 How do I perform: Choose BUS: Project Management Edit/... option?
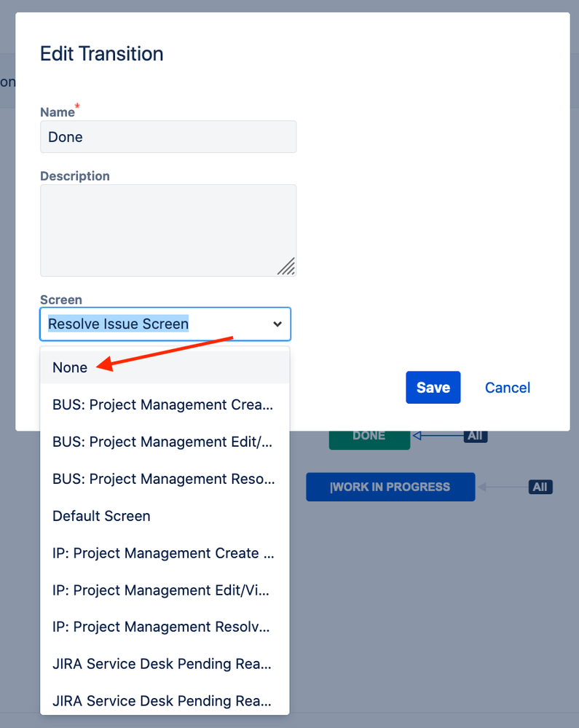tap(165, 442)
